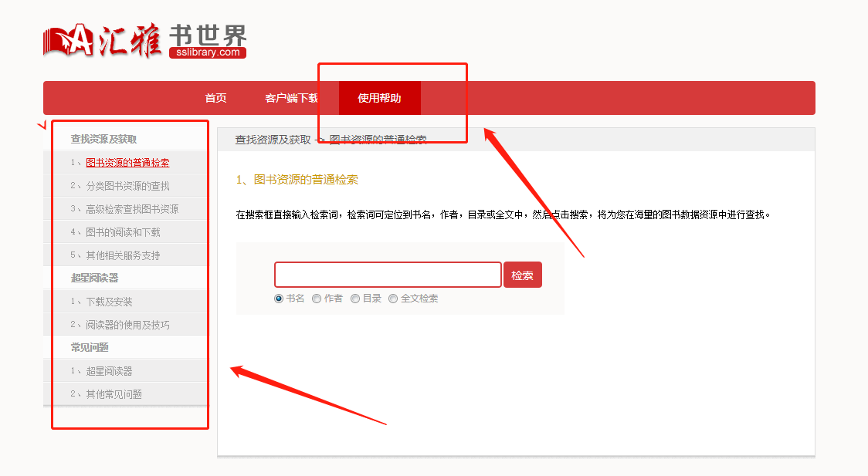Image resolution: width=868 pixels, height=476 pixels.
Task: Click the 查找资源及获取 section header
Action: [103, 140]
